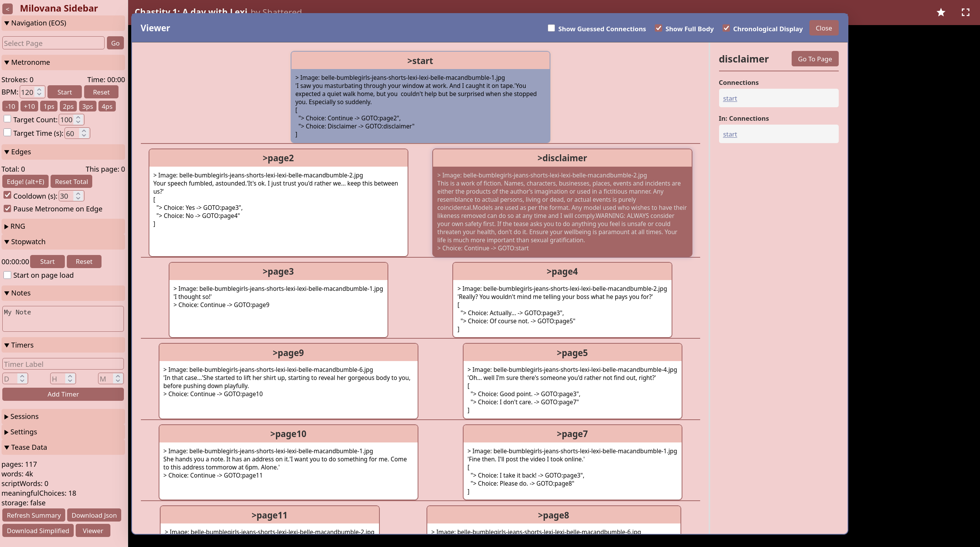The image size is (980, 547).
Task: Decrease BPM with the -10 button
Action: [11, 106]
